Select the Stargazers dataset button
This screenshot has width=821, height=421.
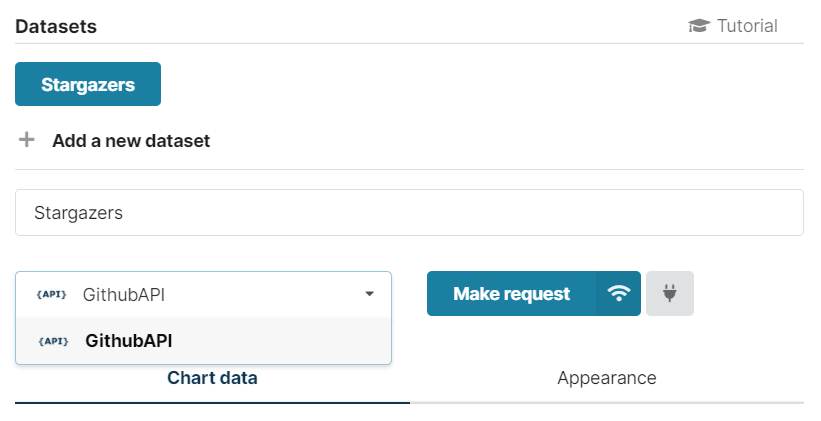click(88, 85)
